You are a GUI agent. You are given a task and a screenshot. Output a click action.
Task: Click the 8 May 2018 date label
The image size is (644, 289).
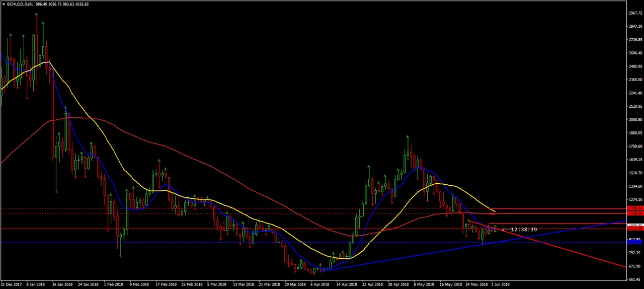click(424, 284)
